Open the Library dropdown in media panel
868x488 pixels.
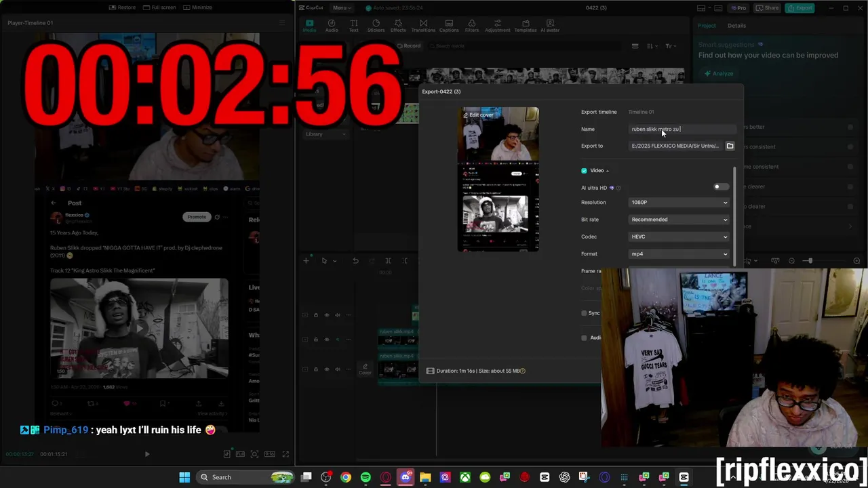coord(327,134)
